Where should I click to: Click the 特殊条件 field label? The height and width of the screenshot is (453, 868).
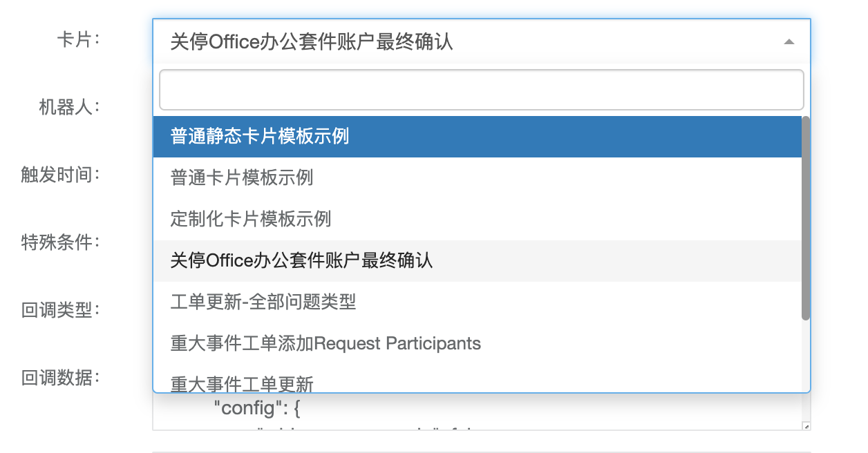pos(60,242)
